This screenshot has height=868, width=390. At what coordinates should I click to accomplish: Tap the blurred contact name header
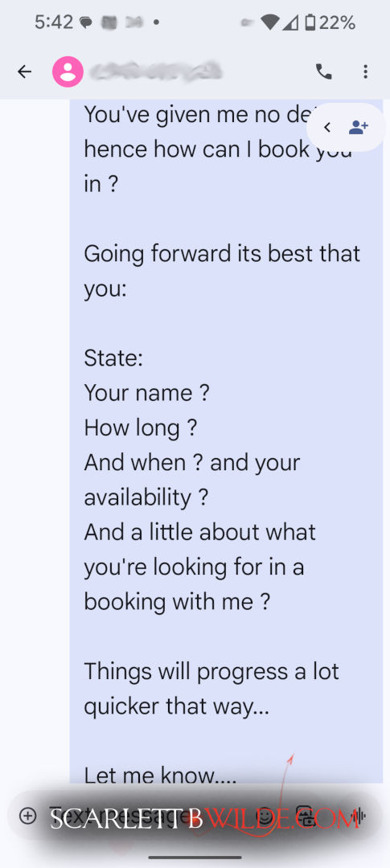[156, 72]
